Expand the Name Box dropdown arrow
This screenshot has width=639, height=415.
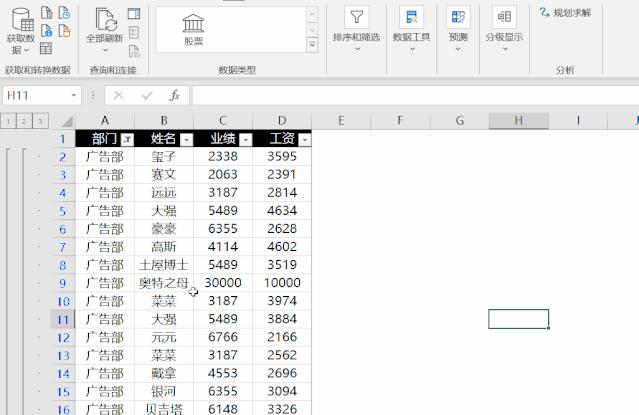pos(73,96)
